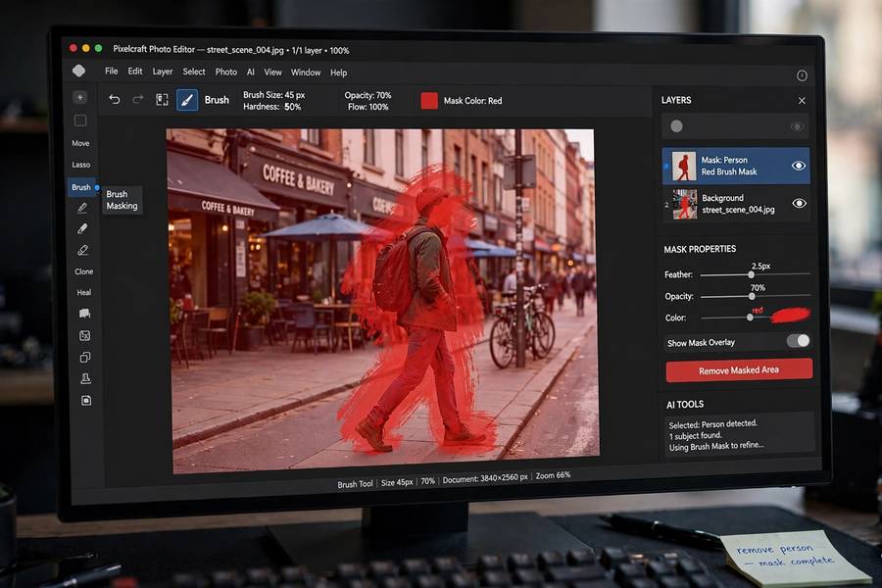The height and width of the screenshot is (588, 882).
Task: Click the overlapping squares duplicate icon
Action: tap(85, 358)
